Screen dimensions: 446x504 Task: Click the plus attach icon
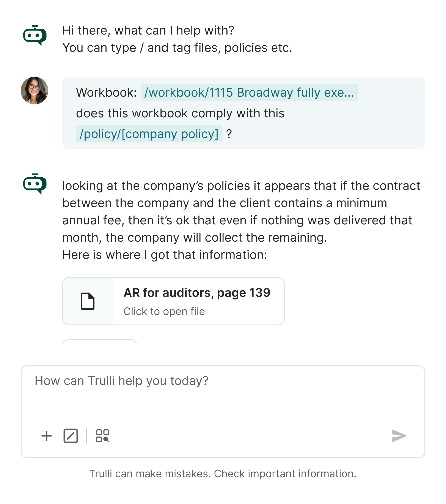tap(46, 436)
